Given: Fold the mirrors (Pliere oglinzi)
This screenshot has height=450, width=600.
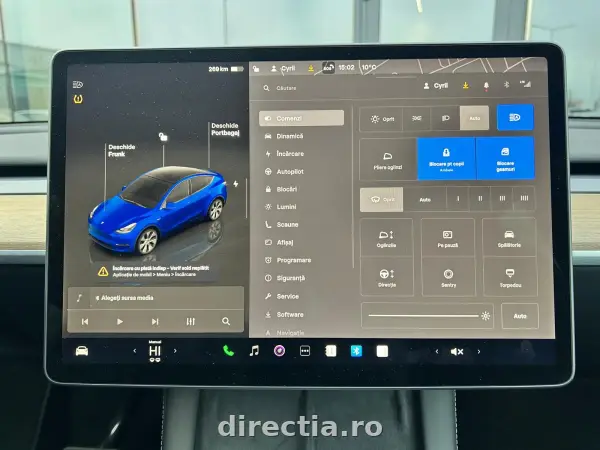Looking at the screenshot, I should tap(388, 160).
